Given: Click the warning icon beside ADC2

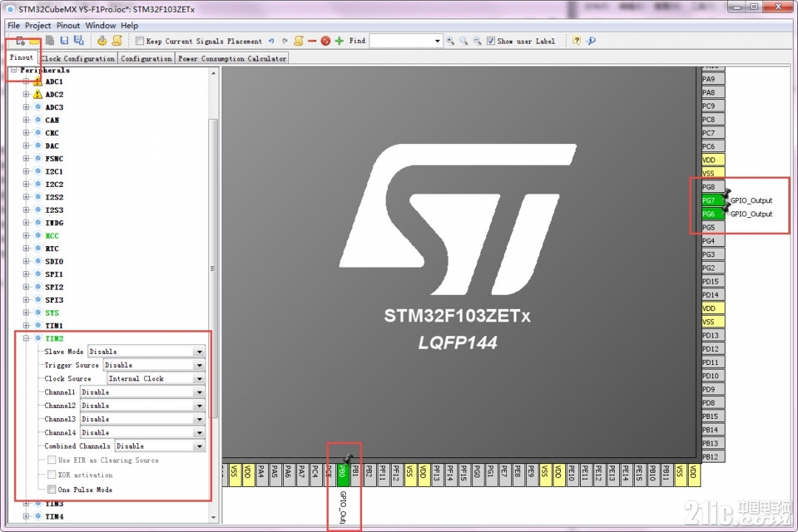Looking at the screenshot, I should click(38, 94).
